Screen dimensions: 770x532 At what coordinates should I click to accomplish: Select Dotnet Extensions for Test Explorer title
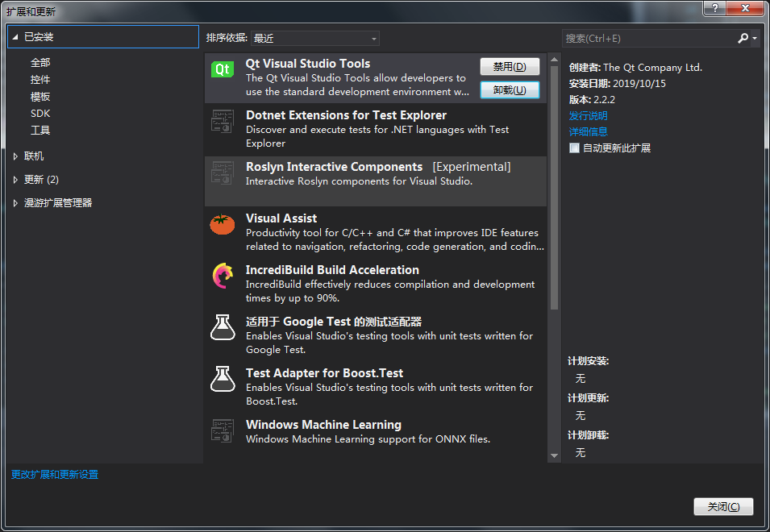(346, 115)
